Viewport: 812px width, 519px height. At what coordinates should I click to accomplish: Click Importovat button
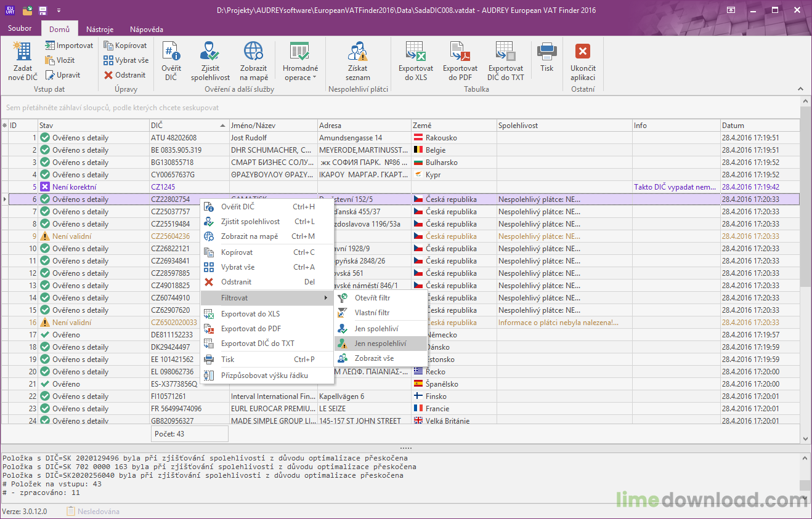click(x=69, y=45)
